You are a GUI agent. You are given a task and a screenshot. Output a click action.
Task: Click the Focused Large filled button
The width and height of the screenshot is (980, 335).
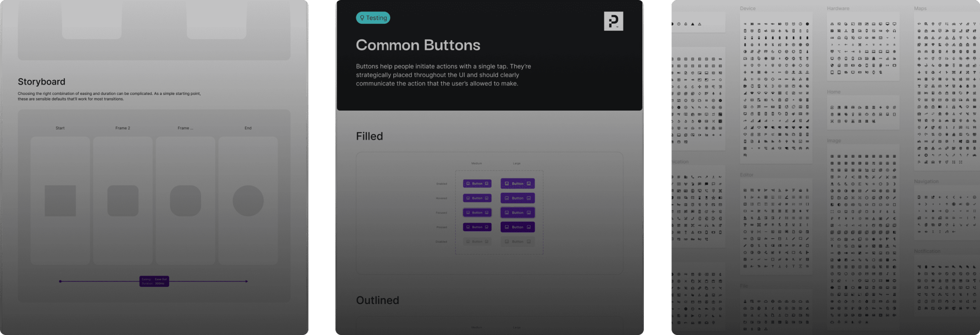click(518, 213)
